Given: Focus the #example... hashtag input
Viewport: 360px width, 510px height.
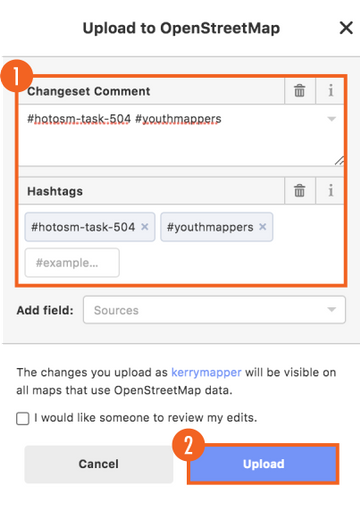Looking at the screenshot, I should pos(72,263).
